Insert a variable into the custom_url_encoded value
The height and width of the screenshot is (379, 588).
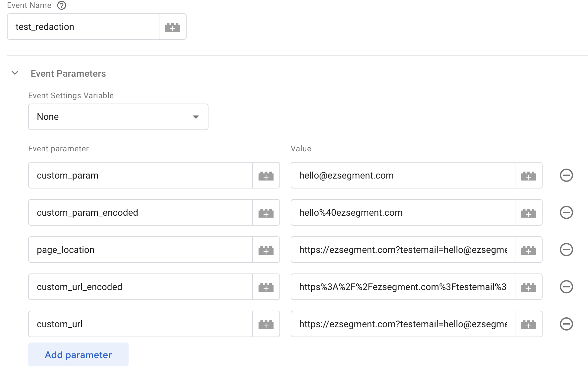click(x=528, y=287)
